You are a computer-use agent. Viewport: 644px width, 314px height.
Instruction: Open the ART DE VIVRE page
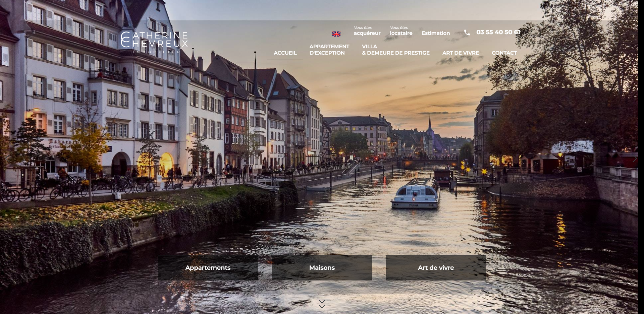point(461,53)
